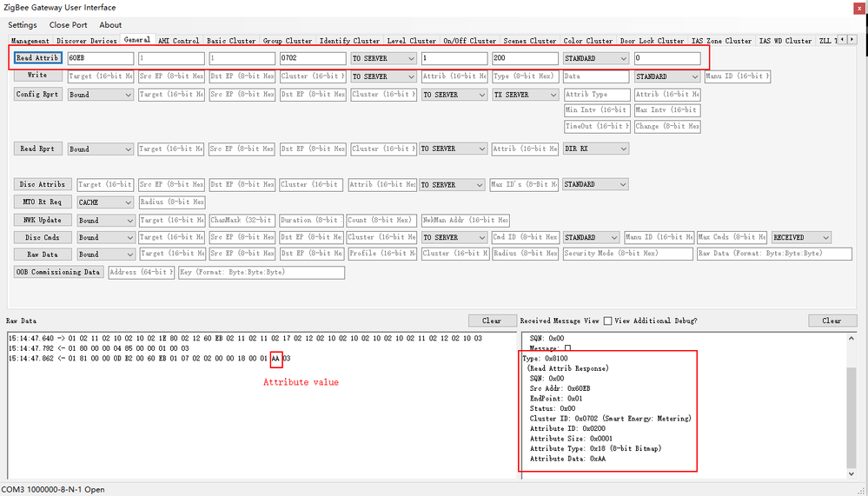Switch to the AHI Control tab
Viewport: 868px width, 496px height.
tap(179, 41)
